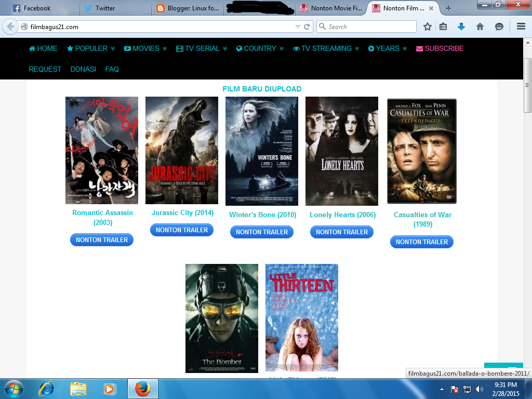The width and height of the screenshot is (532, 399).
Task: Go to the HOME menu item
Action: point(43,48)
